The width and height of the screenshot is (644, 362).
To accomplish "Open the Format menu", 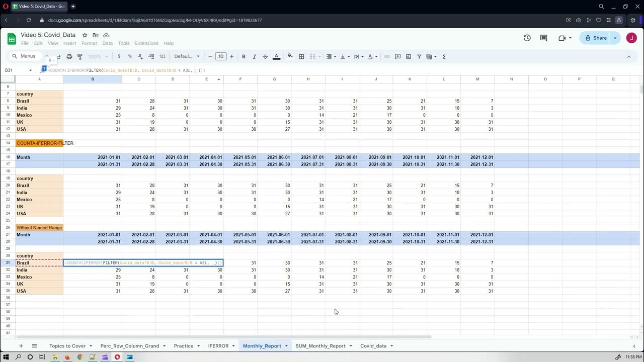I will (x=89, y=43).
